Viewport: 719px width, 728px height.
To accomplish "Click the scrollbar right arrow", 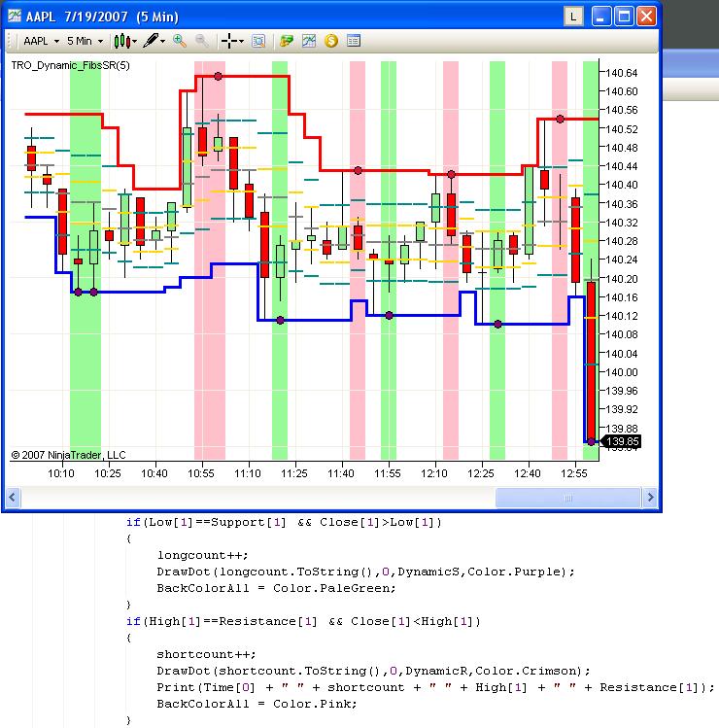I will (650, 498).
